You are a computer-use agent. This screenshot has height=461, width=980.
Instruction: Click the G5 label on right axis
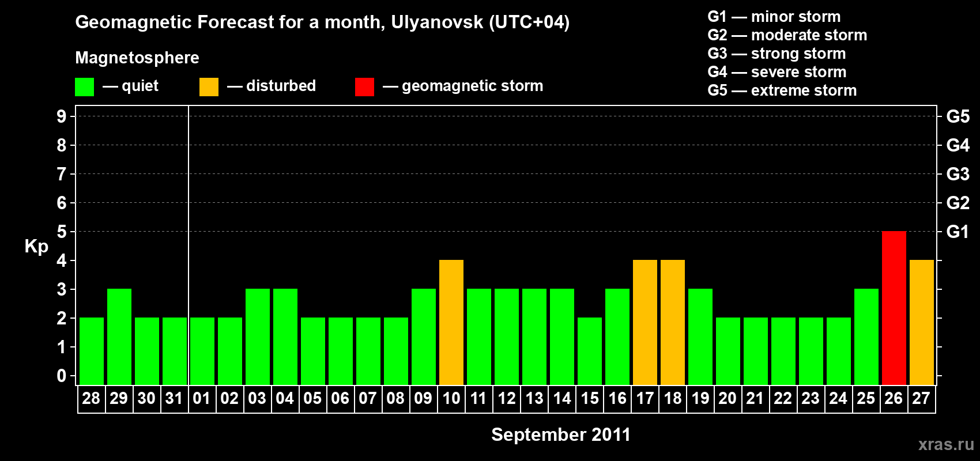coord(958,116)
